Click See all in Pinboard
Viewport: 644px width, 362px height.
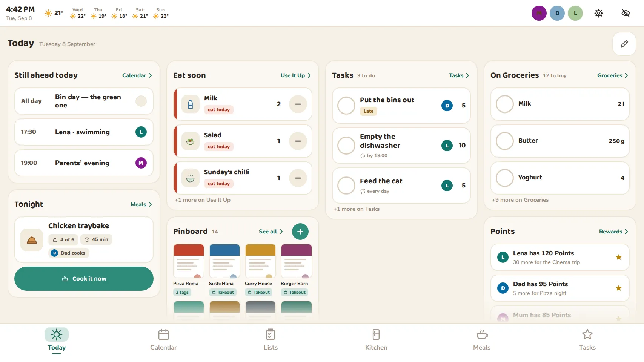(x=271, y=232)
